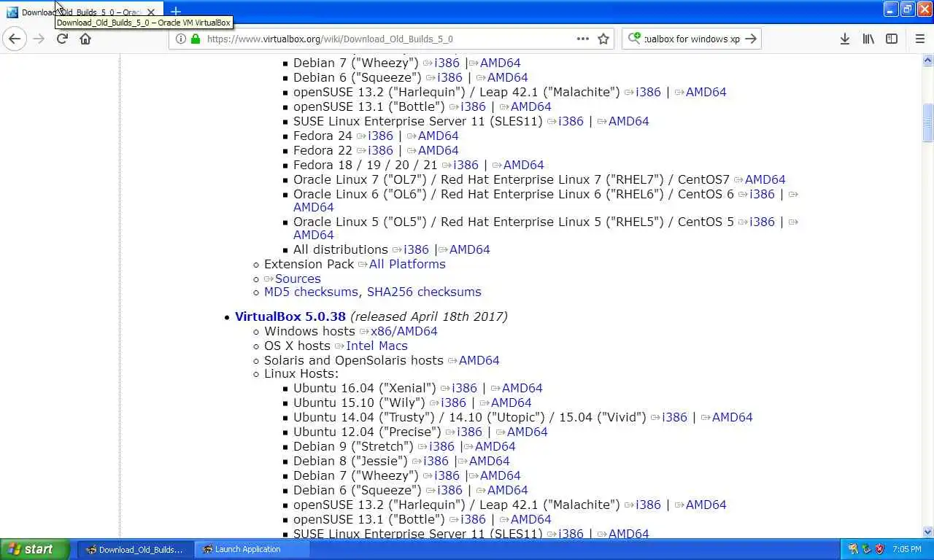Image resolution: width=934 pixels, height=560 pixels.
Task: Toggle the Firefox sidebar
Action: pyautogui.click(x=892, y=39)
